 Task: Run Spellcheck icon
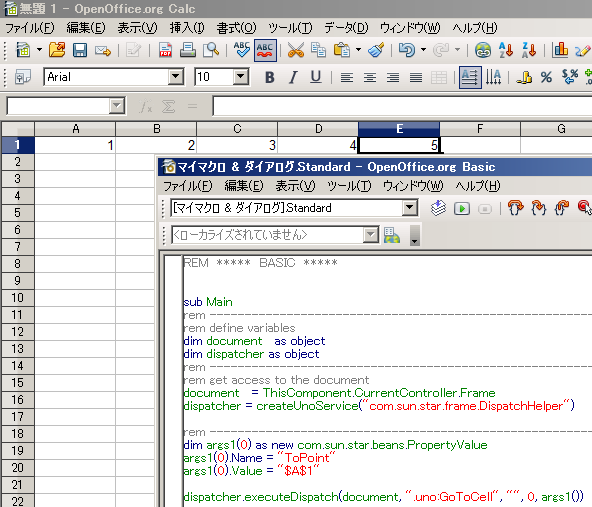[242, 50]
